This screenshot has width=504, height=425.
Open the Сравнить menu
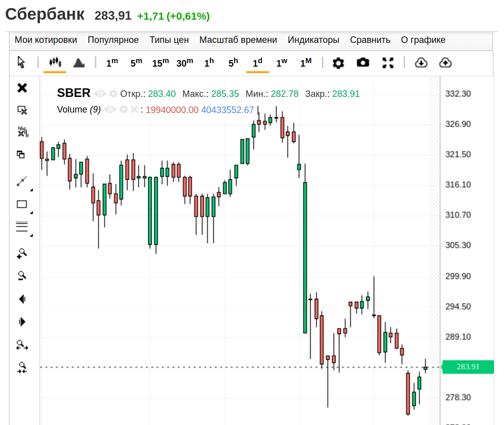coord(370,40)
